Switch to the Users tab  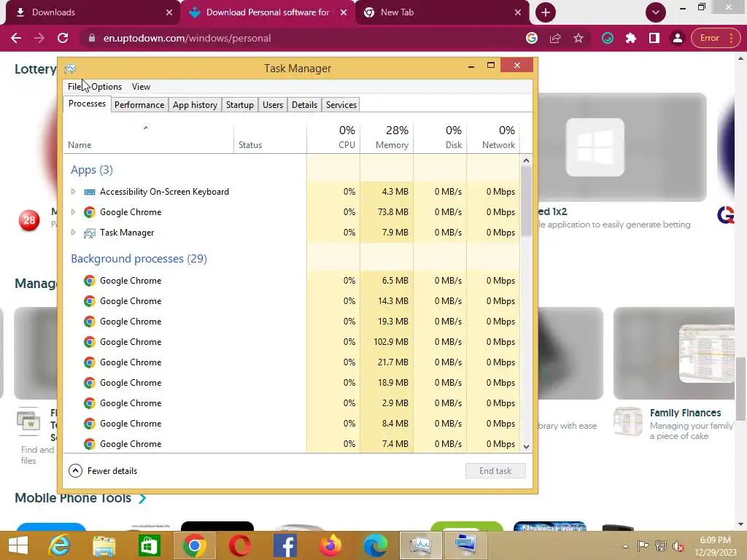(x=273, y=105)
